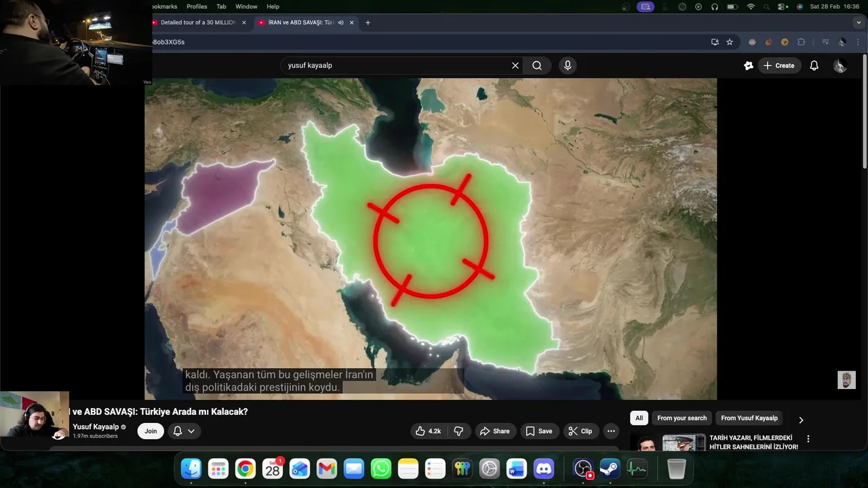The height and width of the screenshot is (488, 868).
Task: Open the Chrome extensions puzzle icon
Action: [801, 42]
